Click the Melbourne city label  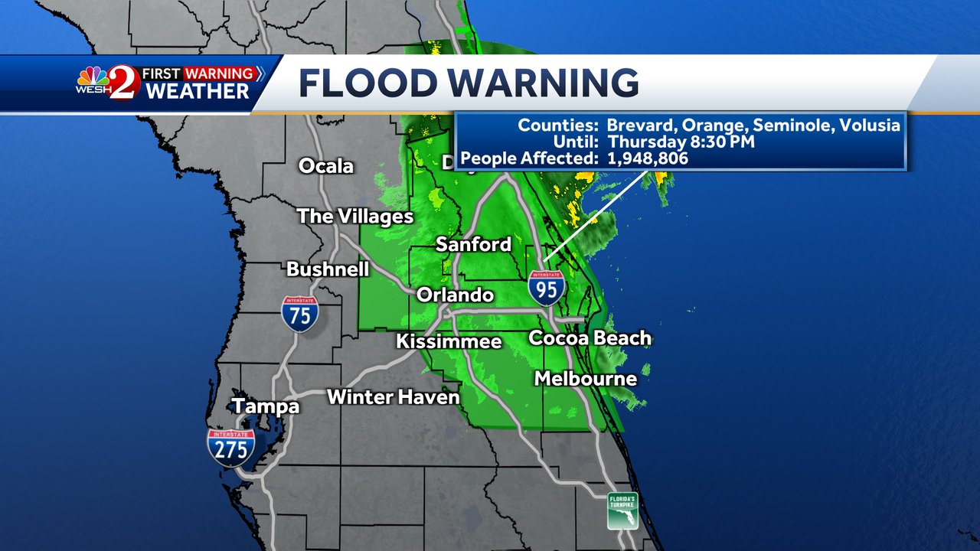[x=586, y=378]
